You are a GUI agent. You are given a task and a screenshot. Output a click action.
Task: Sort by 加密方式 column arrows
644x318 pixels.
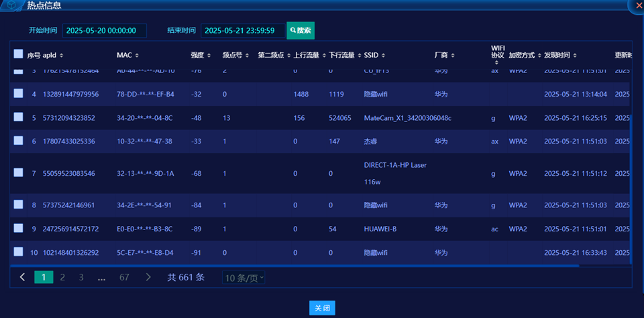pos(539,56)
